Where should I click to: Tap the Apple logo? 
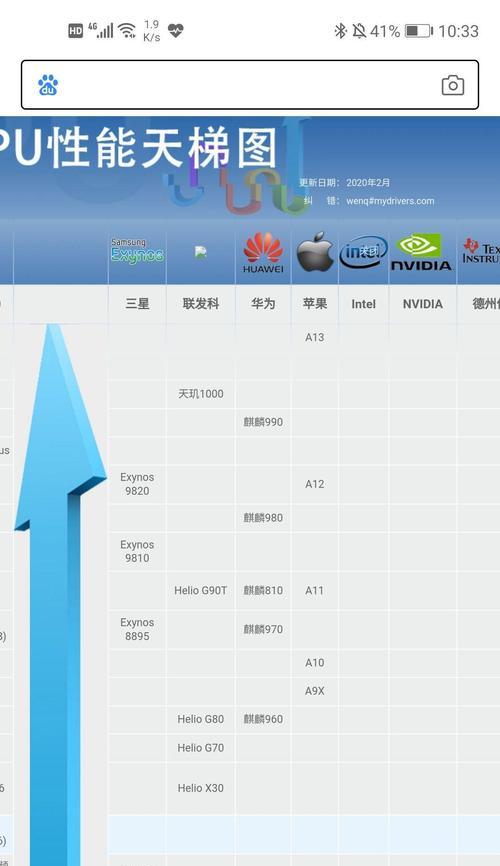point(315,252)
